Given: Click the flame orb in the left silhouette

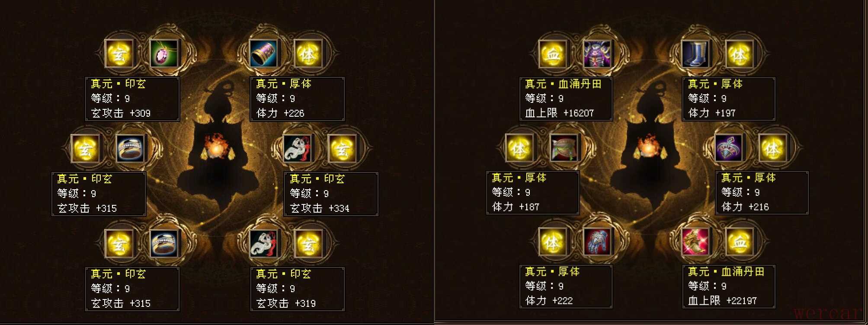Looking at the screenshot, I should 215,147.
